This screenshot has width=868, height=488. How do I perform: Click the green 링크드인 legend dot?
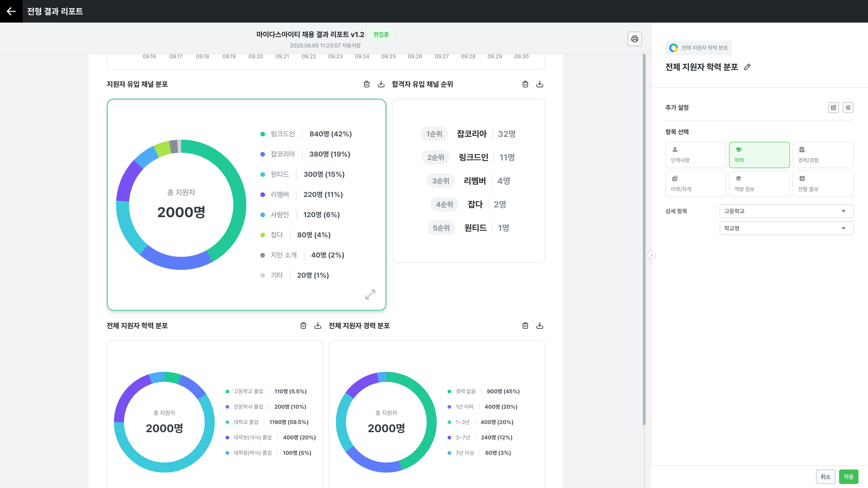[262, 134]
